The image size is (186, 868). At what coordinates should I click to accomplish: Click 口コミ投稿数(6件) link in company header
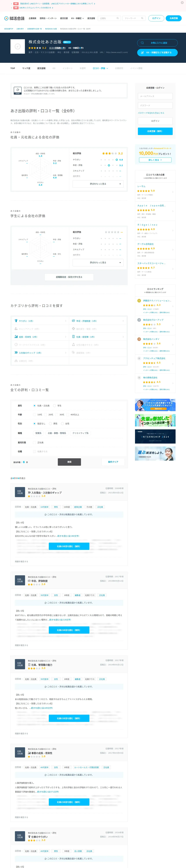click(57, 48)
